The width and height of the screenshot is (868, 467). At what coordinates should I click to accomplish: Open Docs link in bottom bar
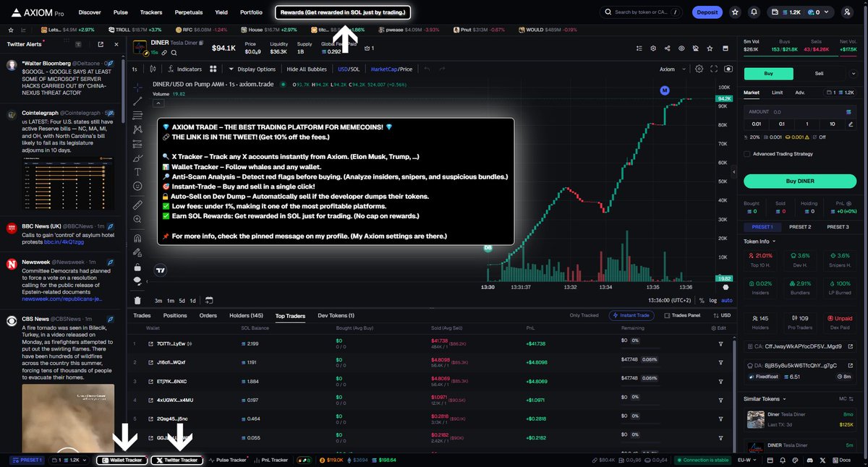(843, 460)
